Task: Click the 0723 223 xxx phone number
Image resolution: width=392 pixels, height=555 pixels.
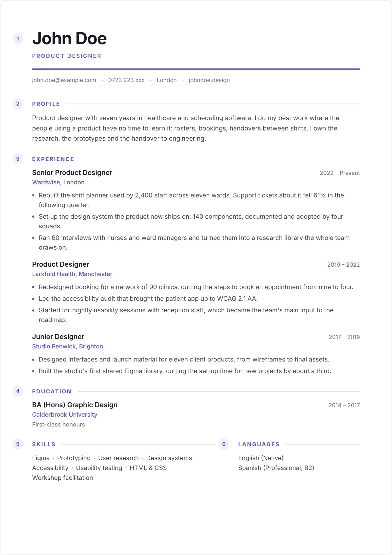Action: 126,80
